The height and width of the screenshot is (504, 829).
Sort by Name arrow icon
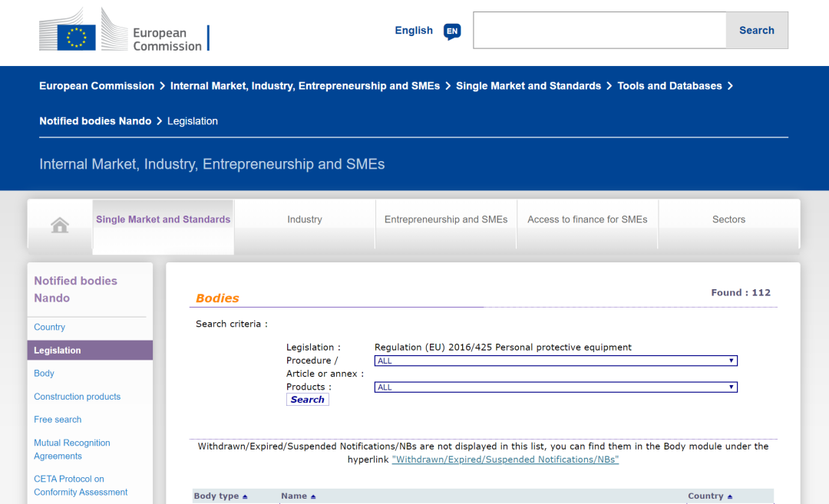313,496
